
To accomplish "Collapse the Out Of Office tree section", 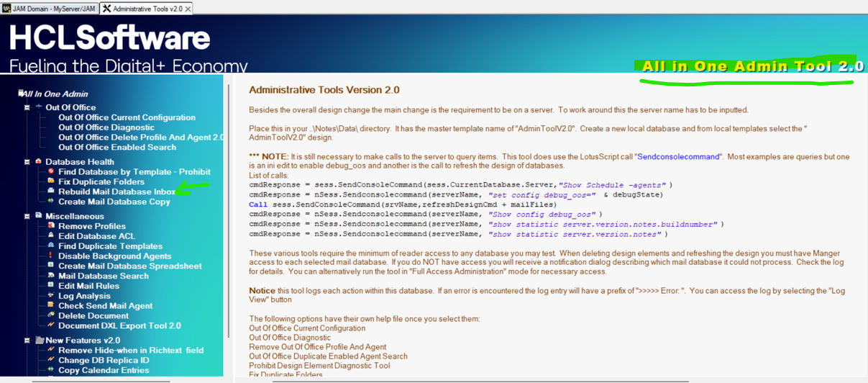I will 27,108.
